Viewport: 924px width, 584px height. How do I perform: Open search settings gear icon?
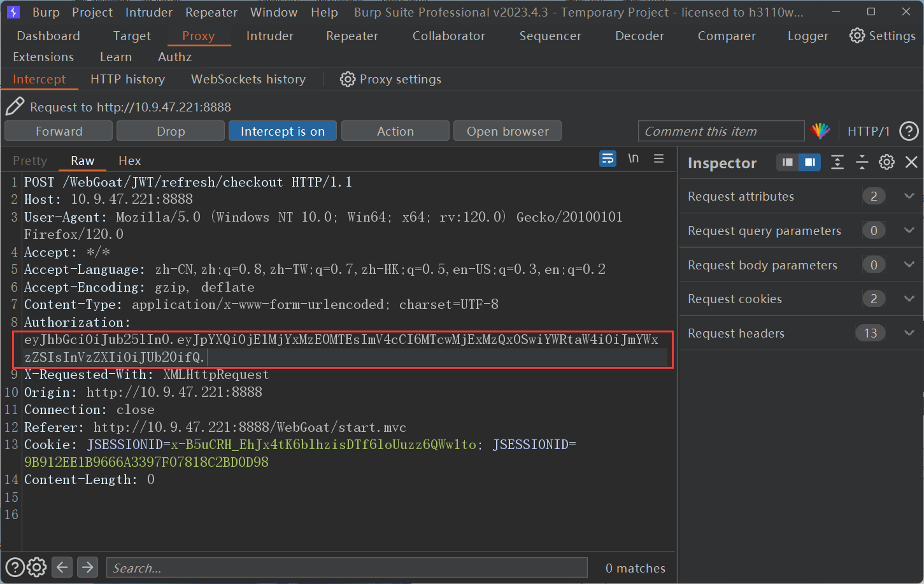click(37, 567)
